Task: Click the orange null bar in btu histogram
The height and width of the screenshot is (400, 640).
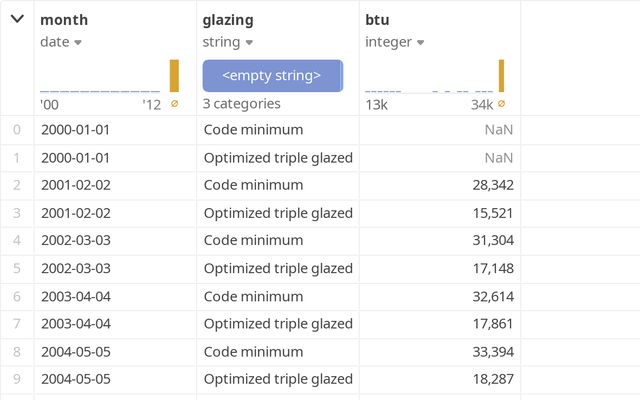Action: point(501,76)
